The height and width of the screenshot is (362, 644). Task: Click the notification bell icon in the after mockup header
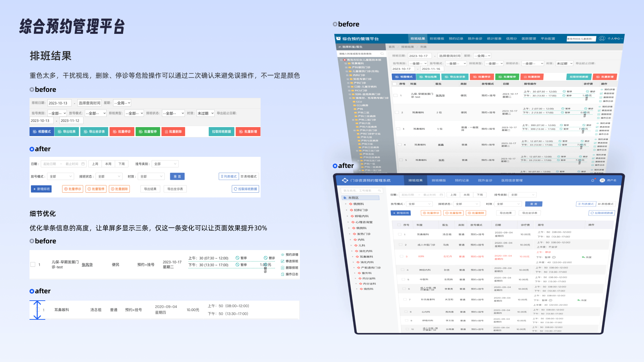[593, 180]
